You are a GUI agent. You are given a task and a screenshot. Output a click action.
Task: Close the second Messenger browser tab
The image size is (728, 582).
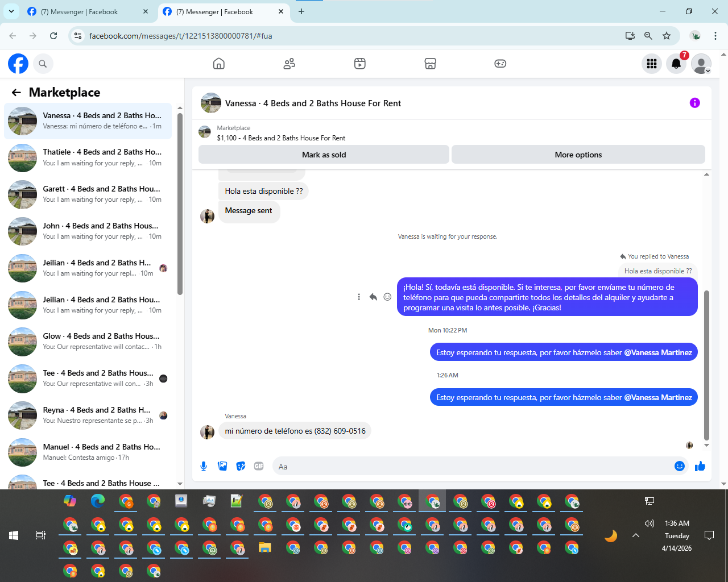pos(281,11)
